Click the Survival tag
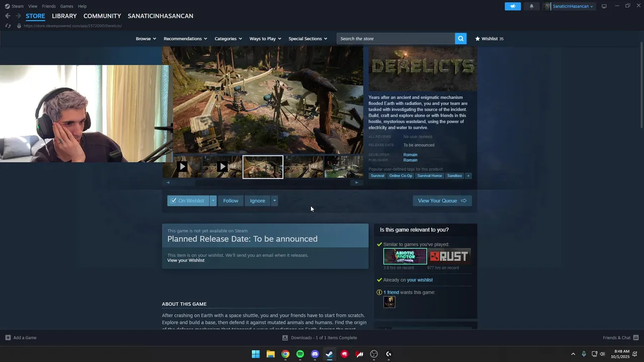The image size is (644, 362). point(377,176)
